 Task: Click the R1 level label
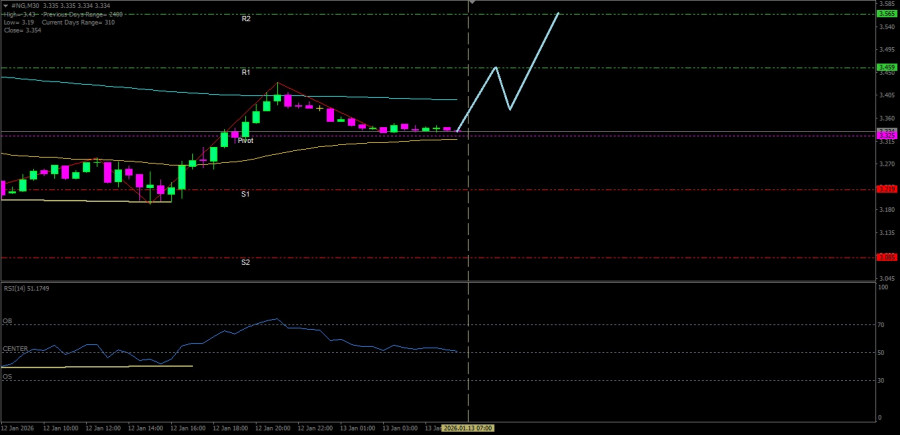(245, 73)
